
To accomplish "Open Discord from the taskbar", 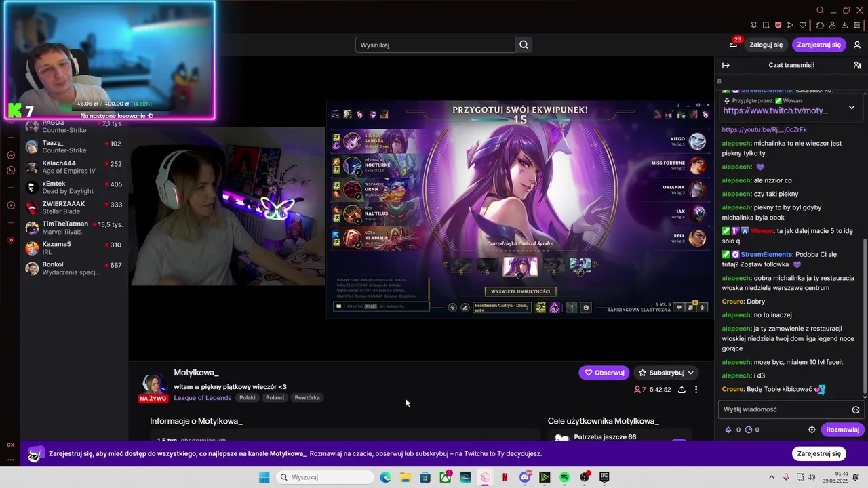I will click(x=525, y=477).
